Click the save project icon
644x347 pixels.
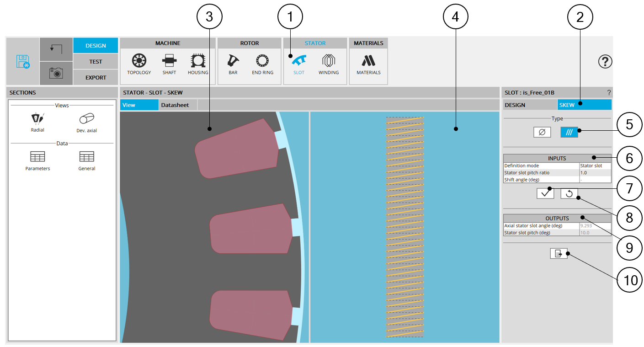pos(23,61)
